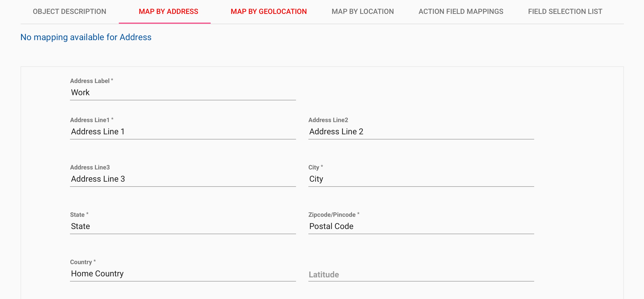The image size is (644, 299).
Task: Focus the Zipcode/Pincode field with Postal Code
Action: tap(421, 226)
